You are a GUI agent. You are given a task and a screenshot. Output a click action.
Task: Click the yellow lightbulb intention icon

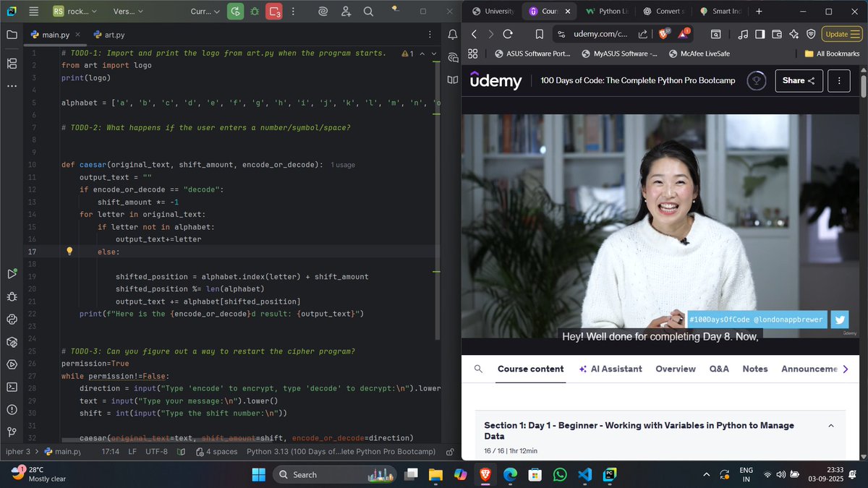click(69, 251)
